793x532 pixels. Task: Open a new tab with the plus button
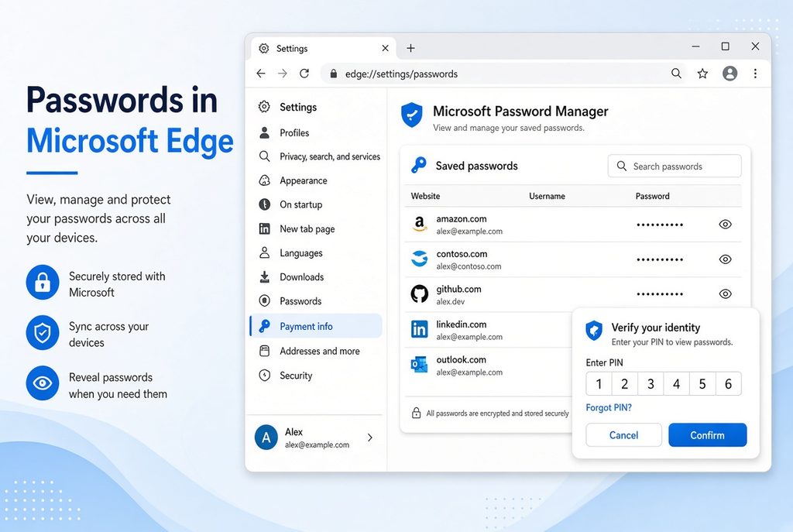(410, 48)
